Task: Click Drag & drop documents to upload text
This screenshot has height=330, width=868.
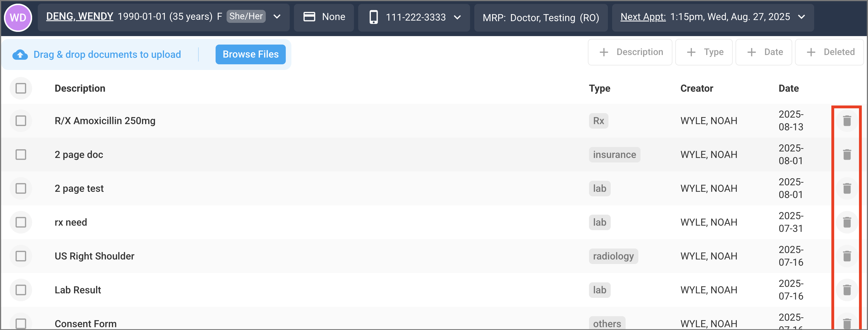Action: 107,54
